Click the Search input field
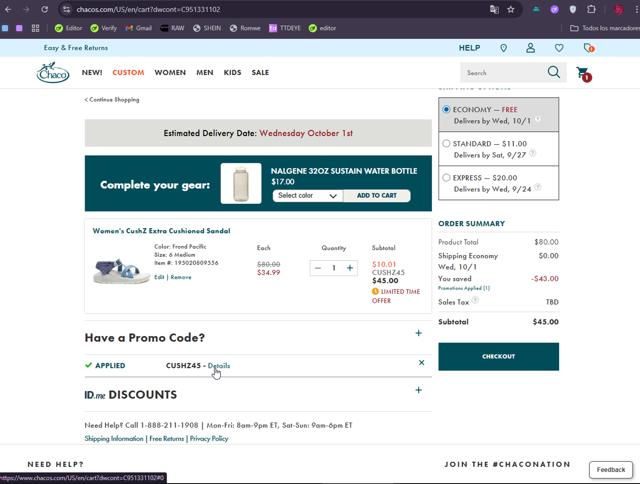The image size is (640, 484). point(504,73)
